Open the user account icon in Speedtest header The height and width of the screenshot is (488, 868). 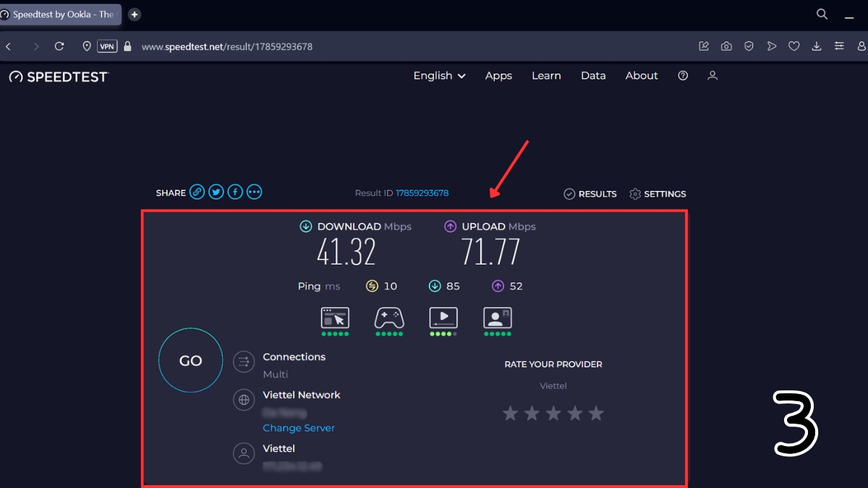click(x=712, y=76)
